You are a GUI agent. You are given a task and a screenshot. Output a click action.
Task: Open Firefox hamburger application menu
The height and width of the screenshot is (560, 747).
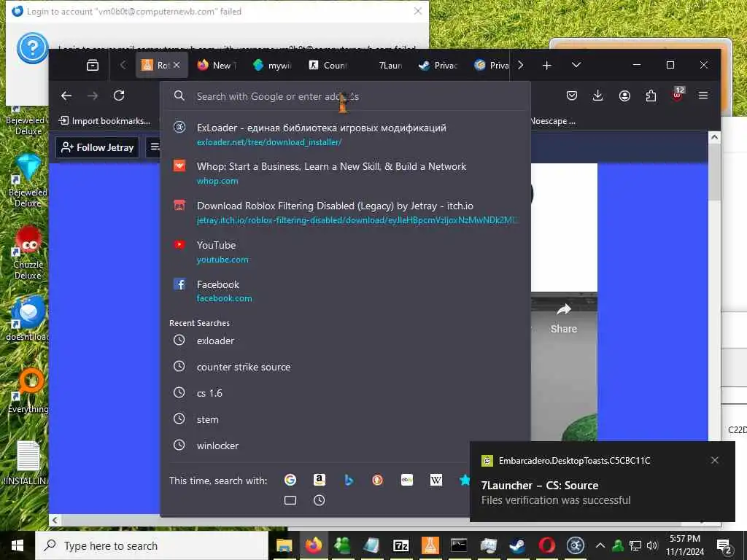[703, 96]
